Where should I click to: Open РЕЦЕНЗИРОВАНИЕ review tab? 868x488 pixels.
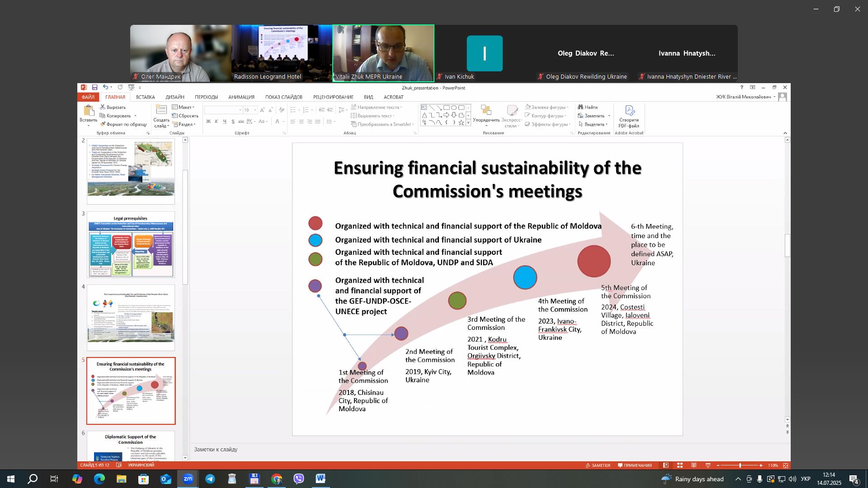click(x=333, y=97)
